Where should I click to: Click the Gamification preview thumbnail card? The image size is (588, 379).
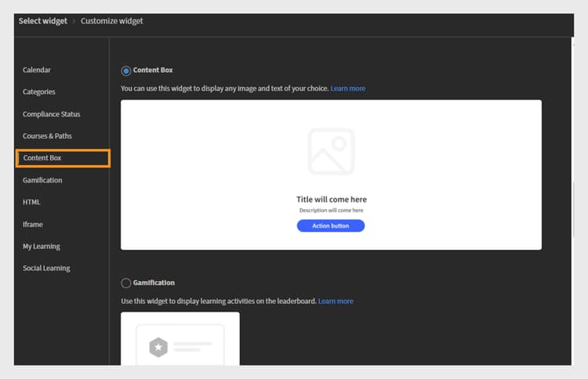coord(180,339)
